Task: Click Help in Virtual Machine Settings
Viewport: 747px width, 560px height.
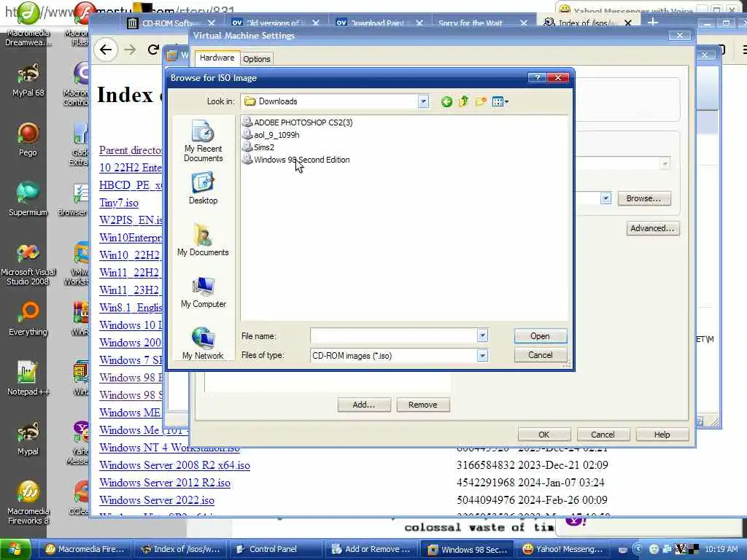Action: coord(662,435)
